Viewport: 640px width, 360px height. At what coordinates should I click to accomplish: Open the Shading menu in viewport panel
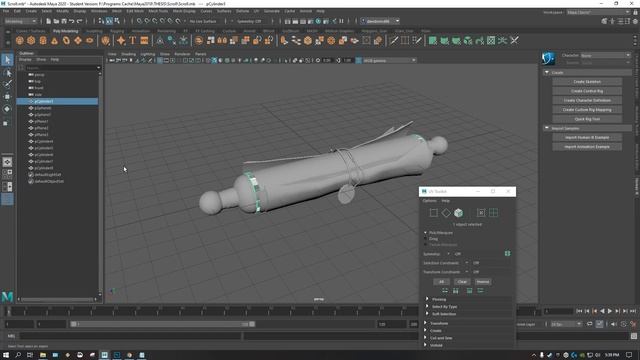(128, 54)
